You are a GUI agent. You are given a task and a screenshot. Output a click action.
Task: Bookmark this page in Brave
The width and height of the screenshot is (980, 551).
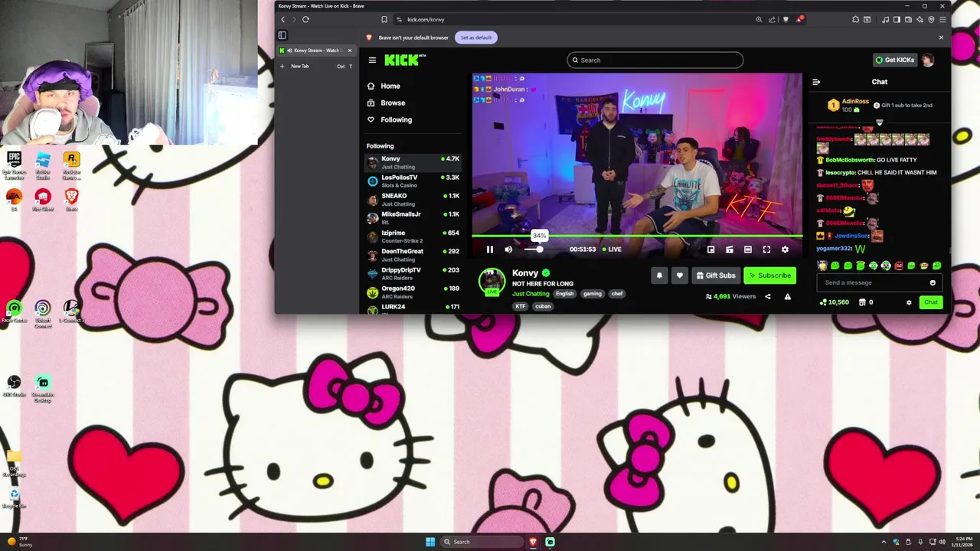pyautogui.click(x=384, y=20)
